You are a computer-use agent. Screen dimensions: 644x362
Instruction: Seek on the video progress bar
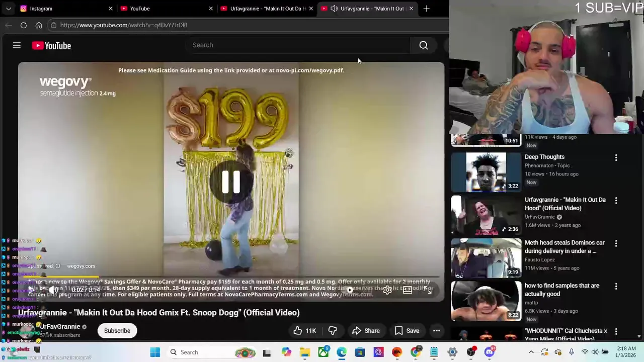[x=231, y=277]
